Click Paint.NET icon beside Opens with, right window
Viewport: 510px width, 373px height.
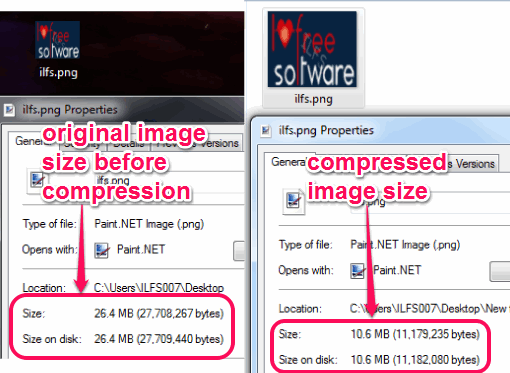point(358,271)
